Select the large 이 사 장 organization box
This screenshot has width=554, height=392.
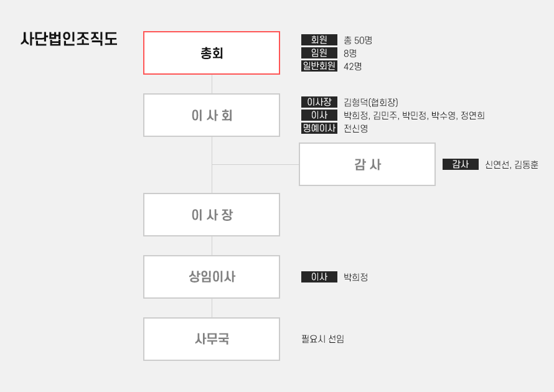pyautogui.click(x=212, y=215)
